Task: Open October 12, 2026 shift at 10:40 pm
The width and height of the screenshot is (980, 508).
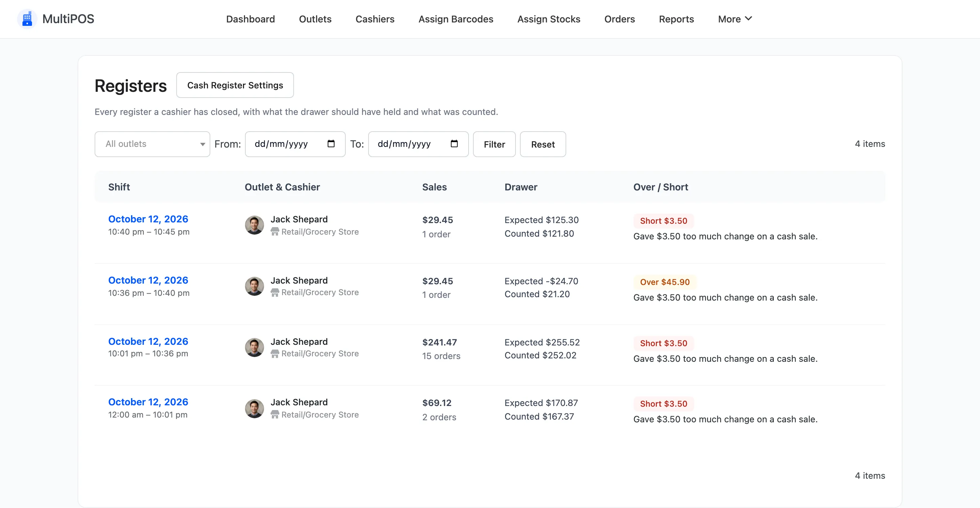Action: (x=148, y=219)
